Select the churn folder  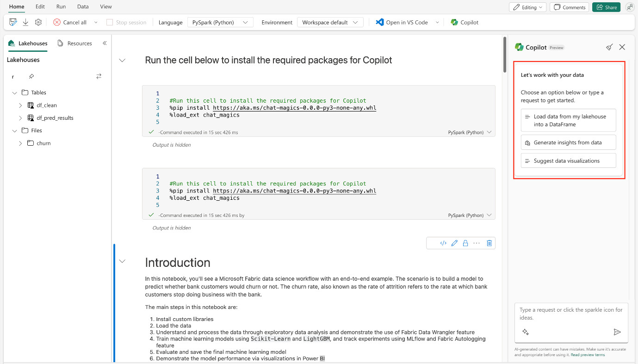43,143
